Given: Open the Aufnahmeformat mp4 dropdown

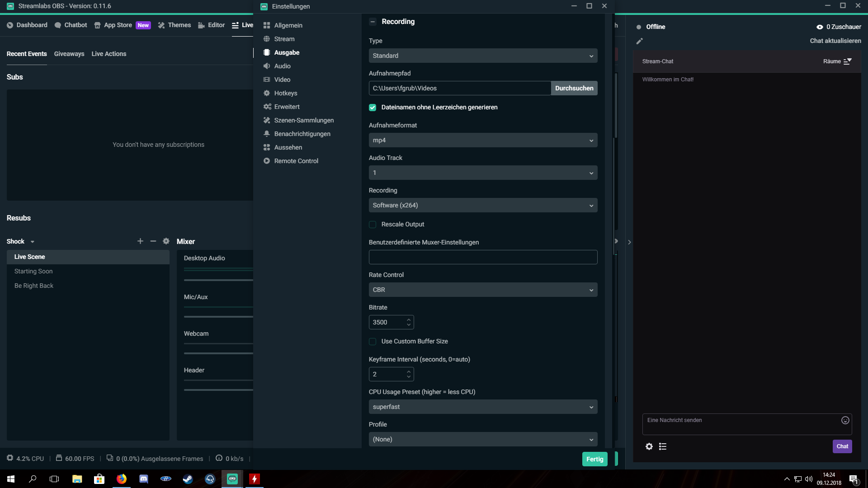Looking at the screenshot, I should 483,140.
